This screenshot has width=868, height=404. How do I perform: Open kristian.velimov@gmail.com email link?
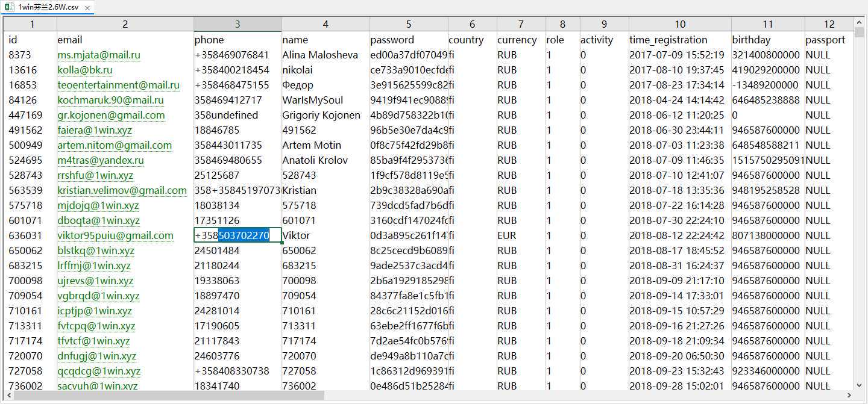tap(122, 190)
